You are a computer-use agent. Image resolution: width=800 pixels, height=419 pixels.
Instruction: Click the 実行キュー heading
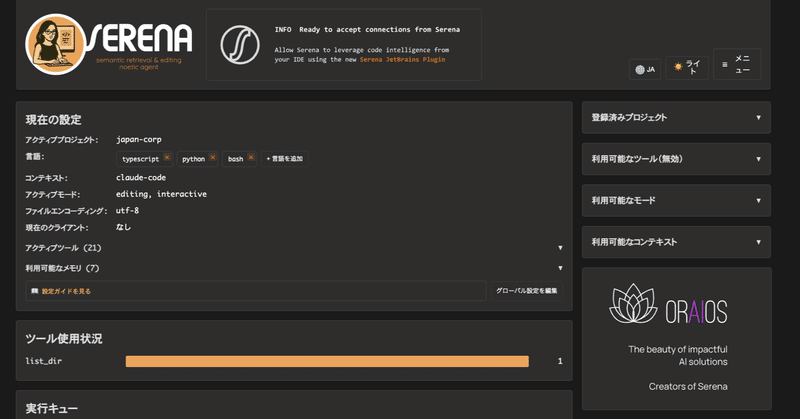[52, 409]
